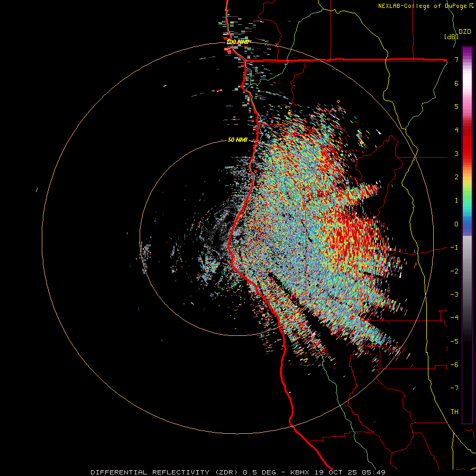Click the 0 value on the color scale
The width and height of the screenshot is (476, 476).
point(456,224)
